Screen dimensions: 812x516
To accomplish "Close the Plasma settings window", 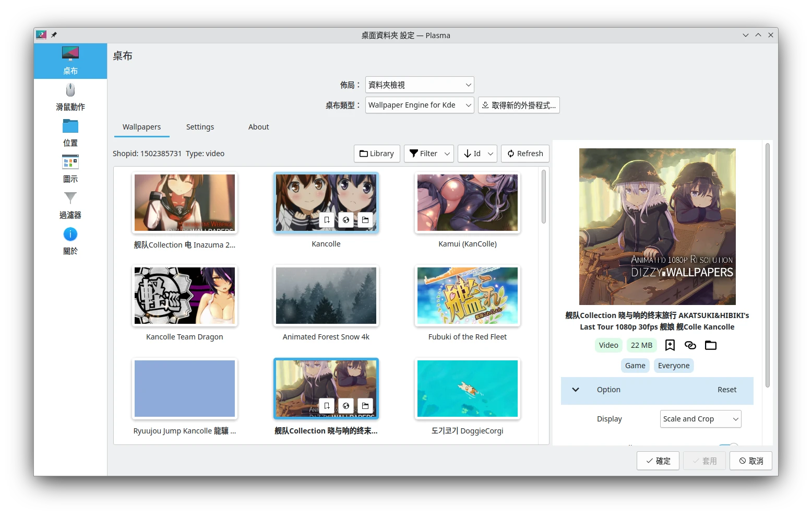I will coord(771,35).
